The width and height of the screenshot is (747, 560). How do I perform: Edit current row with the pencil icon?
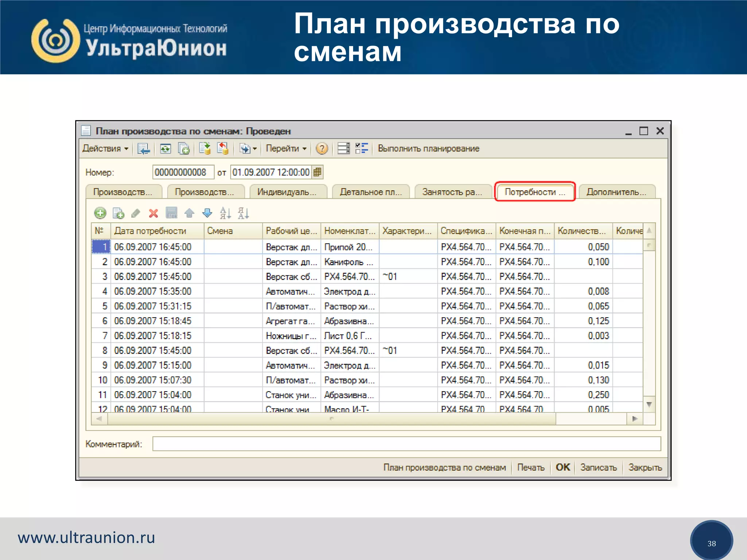click(136, 213)
